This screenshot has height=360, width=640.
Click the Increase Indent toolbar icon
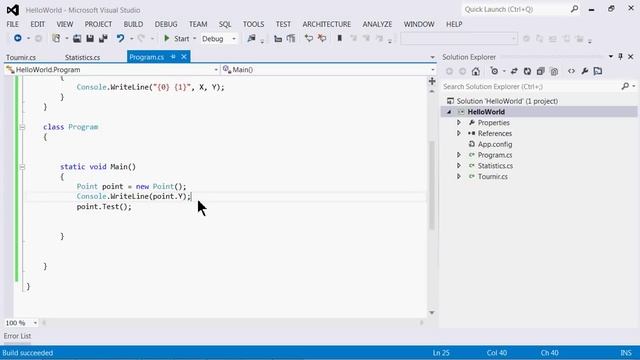click(x=291, y=39)
